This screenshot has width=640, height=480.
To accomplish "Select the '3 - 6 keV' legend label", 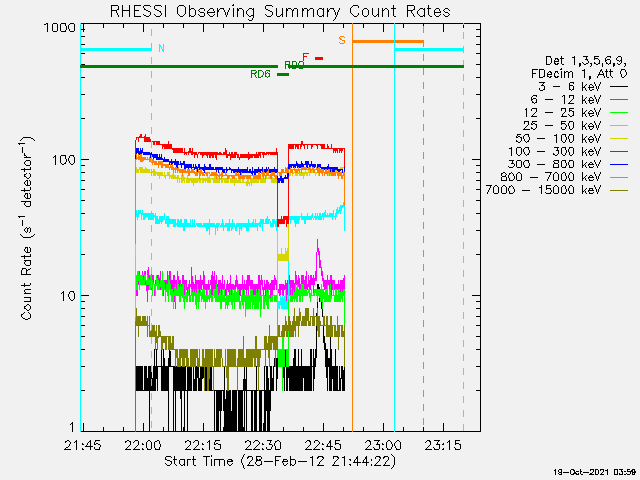I will pos(569,87).
